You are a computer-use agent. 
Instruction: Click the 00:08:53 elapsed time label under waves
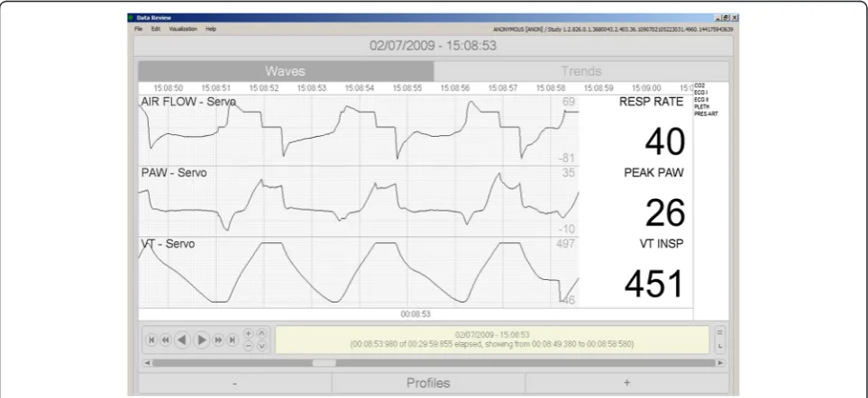416,314
